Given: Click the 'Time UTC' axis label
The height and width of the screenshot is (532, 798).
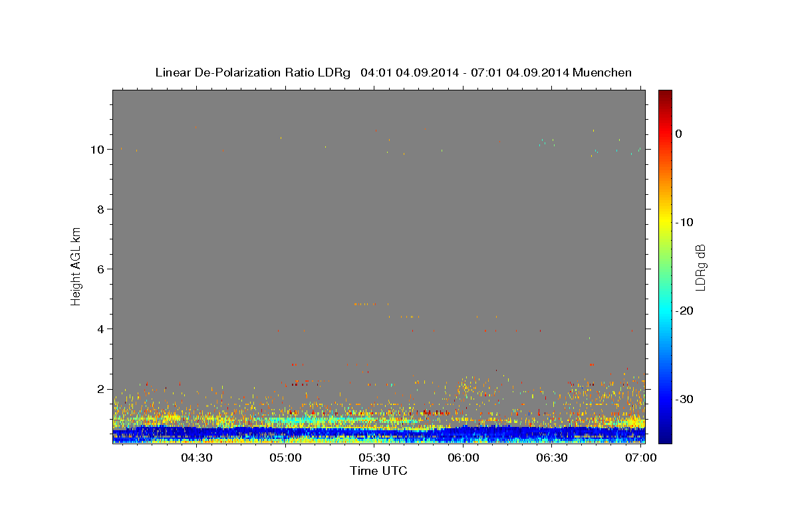Looking at the screenshot, I should pos(378,471).
